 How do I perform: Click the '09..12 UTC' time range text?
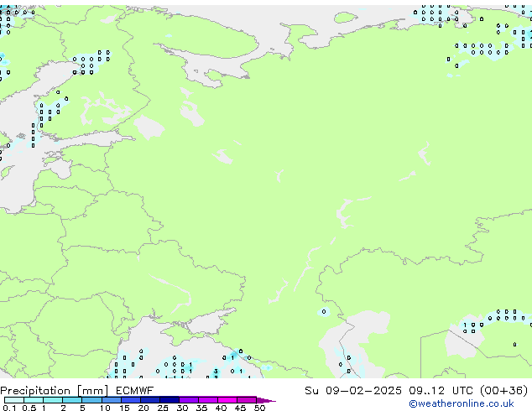[x=441, y=390]
